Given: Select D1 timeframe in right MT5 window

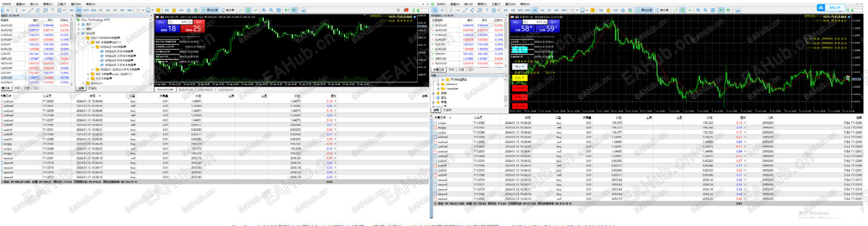Looking at the screenshot, I should pos(549,10).
